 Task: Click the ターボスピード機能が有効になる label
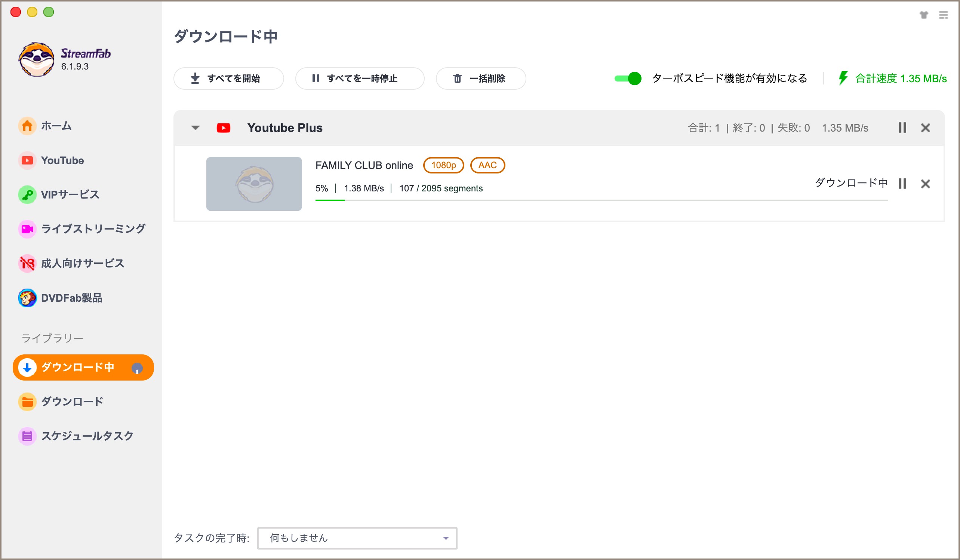[730, 79]
